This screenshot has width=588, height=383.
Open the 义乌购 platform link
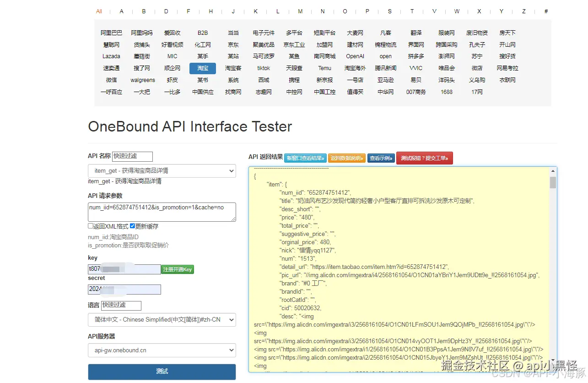coord(477,80)
